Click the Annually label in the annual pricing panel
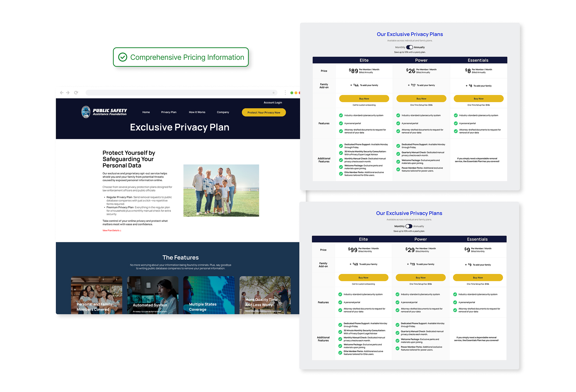Viewport: 576px width, 392px height. 420,47
